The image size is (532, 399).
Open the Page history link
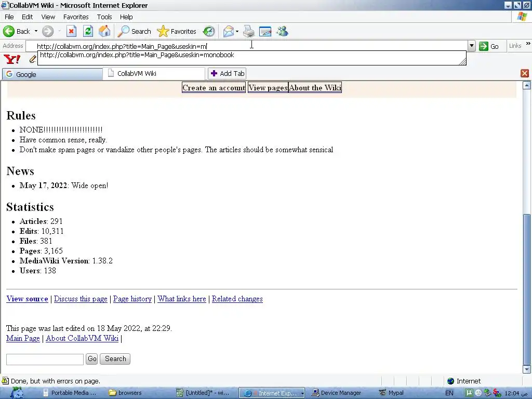click(x=132, y=299)
